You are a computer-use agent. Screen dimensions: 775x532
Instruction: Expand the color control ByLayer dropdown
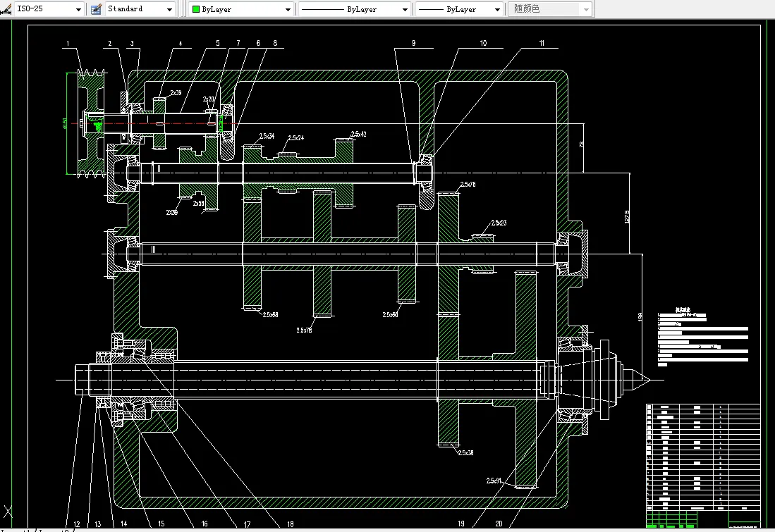(x=241, y=9)
